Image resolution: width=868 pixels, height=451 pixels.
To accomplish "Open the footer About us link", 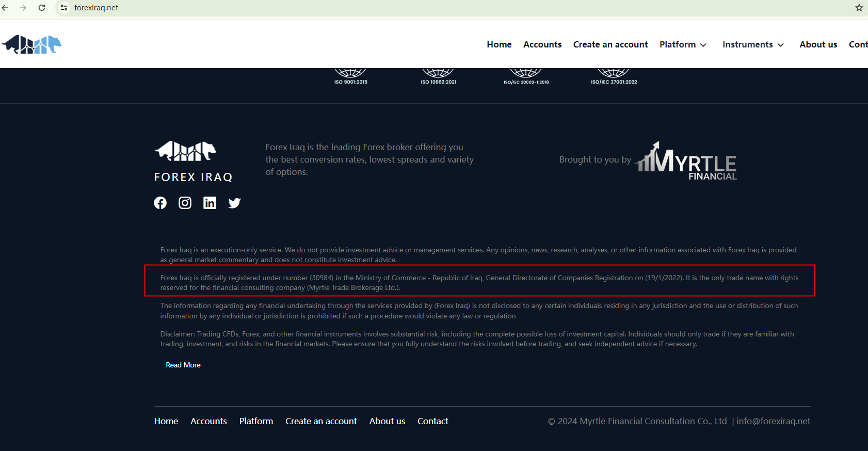I will coord(388,421).
